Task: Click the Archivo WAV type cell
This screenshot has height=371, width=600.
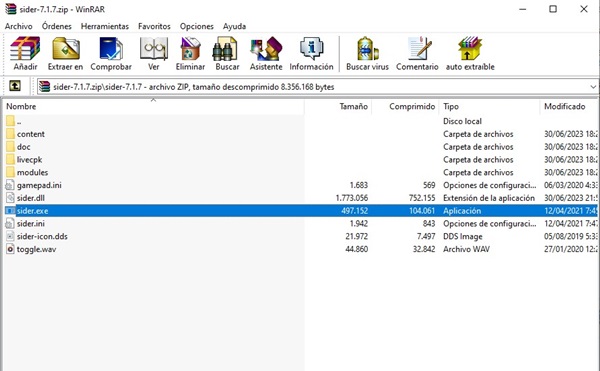Action: (466, 249)
